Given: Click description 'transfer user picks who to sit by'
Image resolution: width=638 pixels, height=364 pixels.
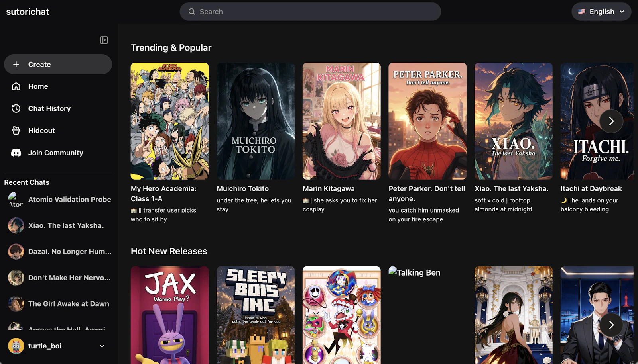Looking at the screenshot, I should (163, 215).
